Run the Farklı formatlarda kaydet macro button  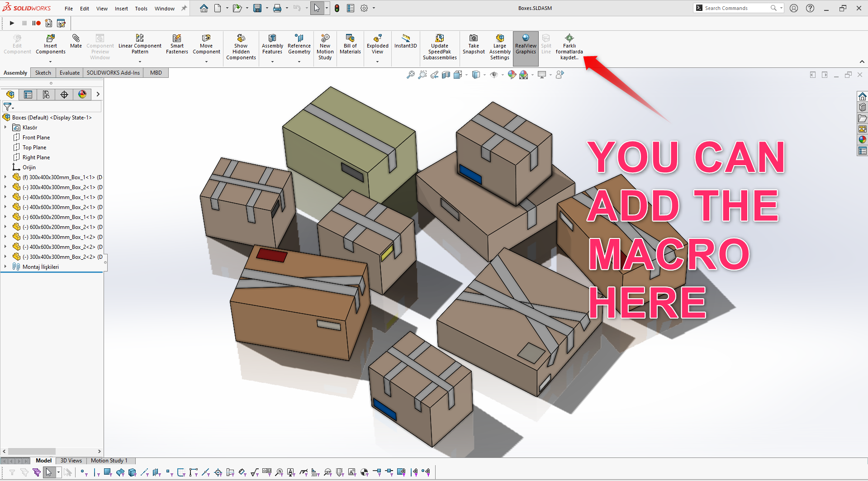(x=569, y=47)
